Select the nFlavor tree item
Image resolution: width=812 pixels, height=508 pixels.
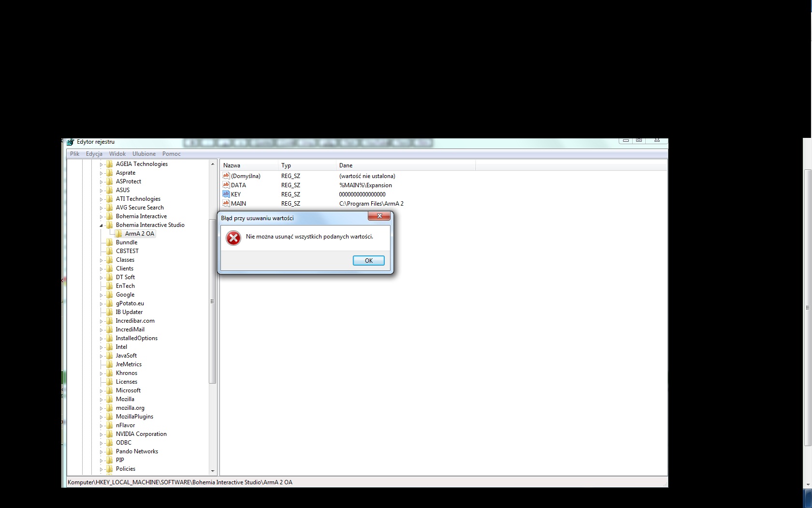[x=125, y=425]
